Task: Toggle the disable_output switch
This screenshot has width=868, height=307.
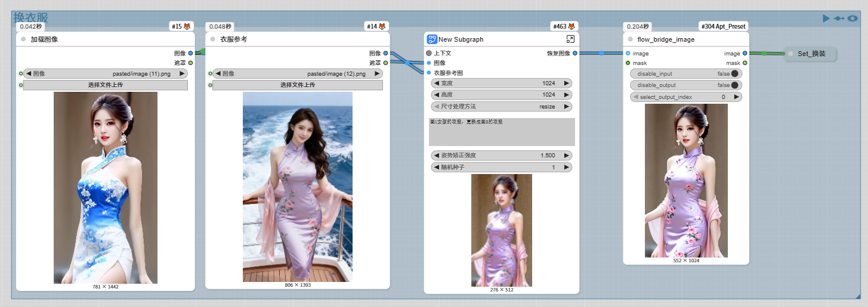Action: point(734,85)
